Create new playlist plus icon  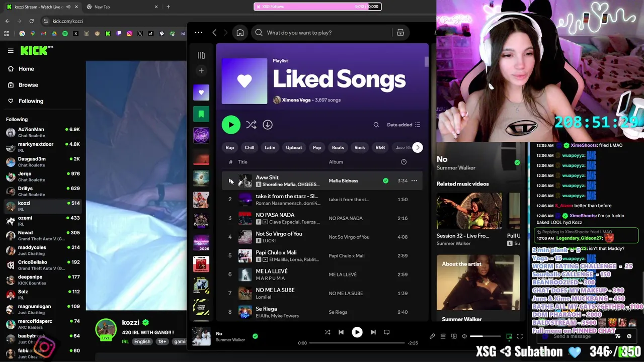tap(201, 71)
